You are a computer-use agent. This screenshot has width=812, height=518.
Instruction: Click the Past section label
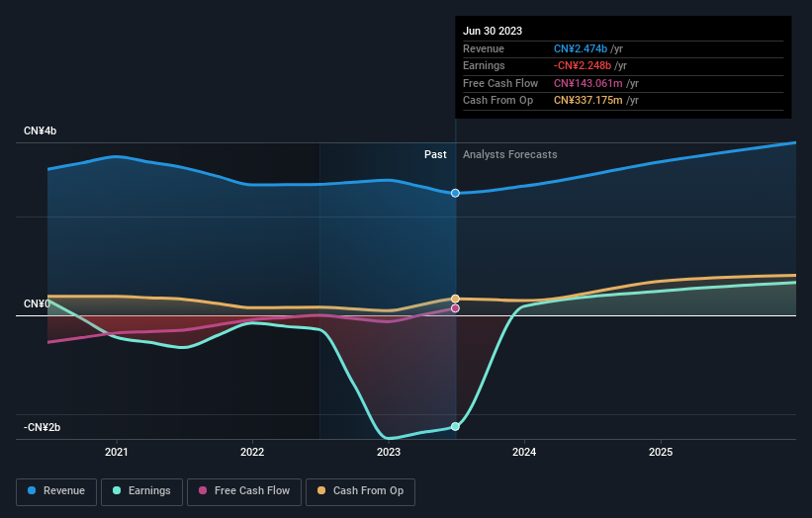coord(435,154)
